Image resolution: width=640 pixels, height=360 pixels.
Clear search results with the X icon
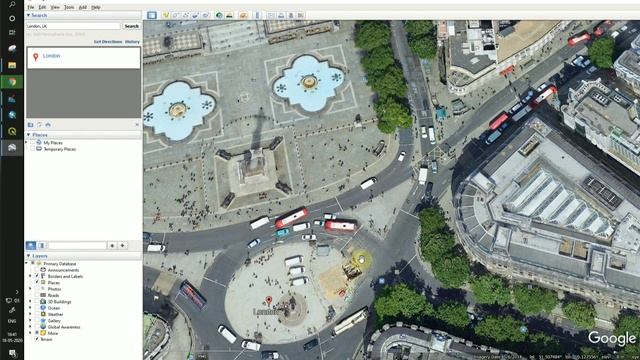tap(137, 124)
